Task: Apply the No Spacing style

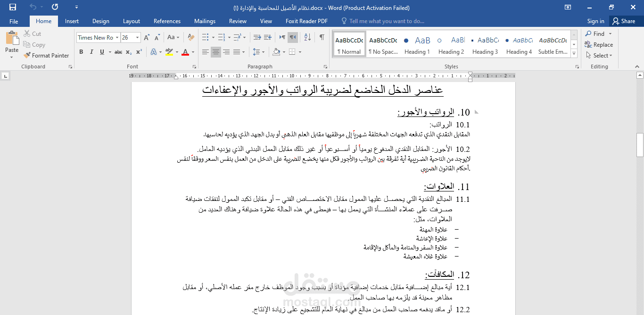Action: (383, 44)
